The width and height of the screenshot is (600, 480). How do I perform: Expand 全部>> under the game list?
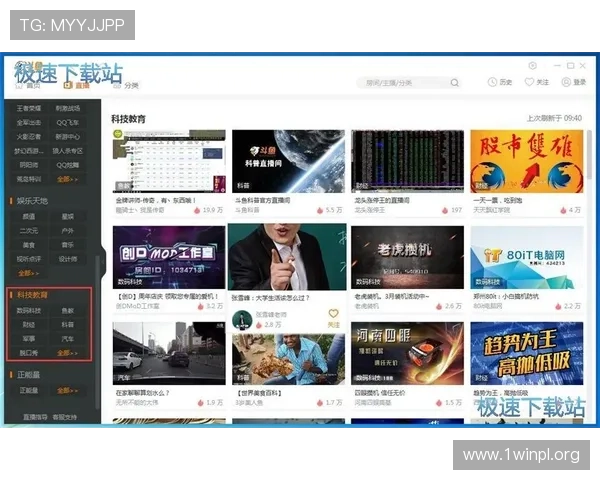coord(67,179)
